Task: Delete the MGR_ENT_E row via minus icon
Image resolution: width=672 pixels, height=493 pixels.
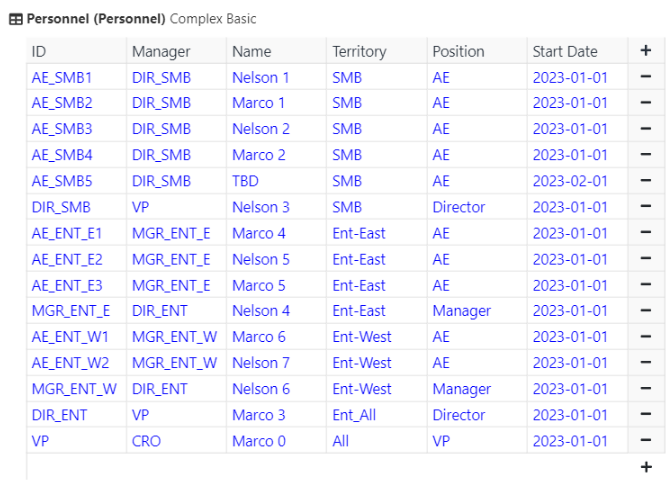Action: click(646, 310)
